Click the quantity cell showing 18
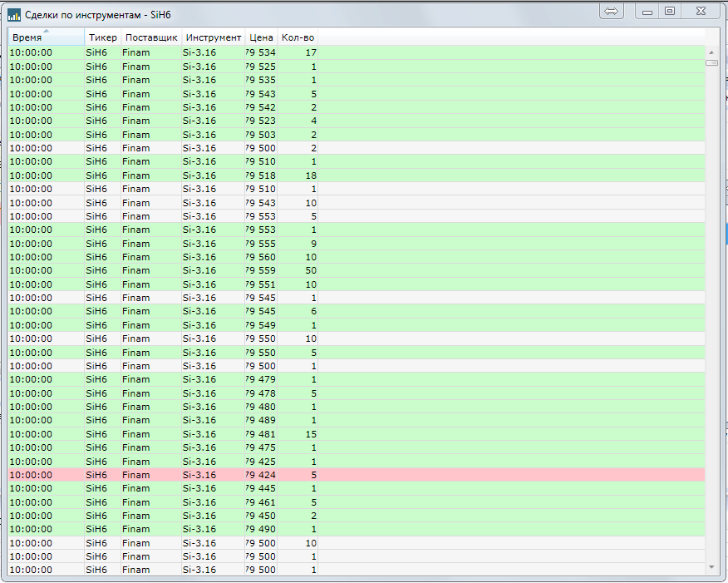 298,175
